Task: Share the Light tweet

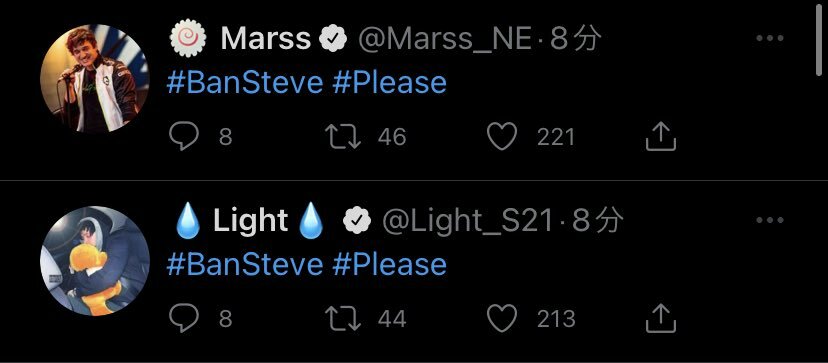Action: coord(661,318)
